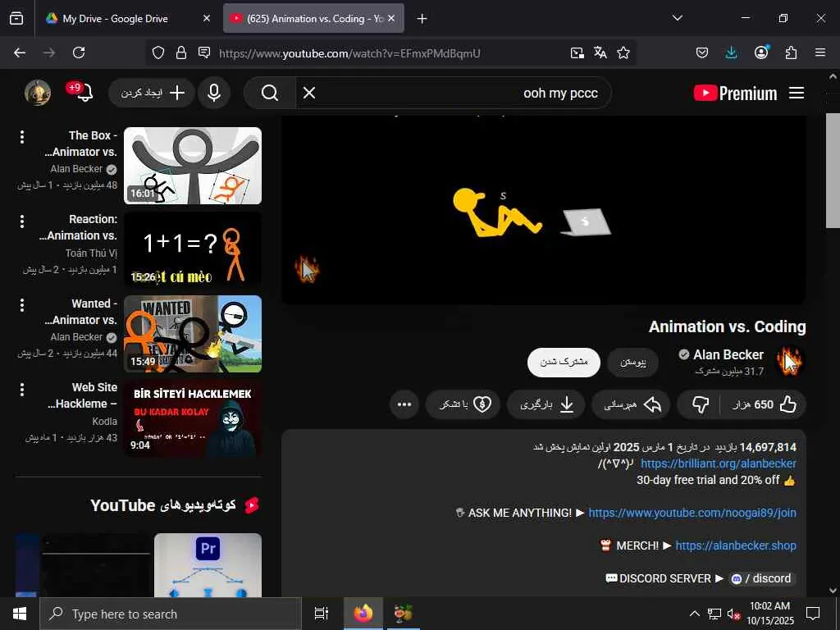Open YouTube guide hamburger menu
The height and width of the screenshot is (630, 840).
point(797,93)
